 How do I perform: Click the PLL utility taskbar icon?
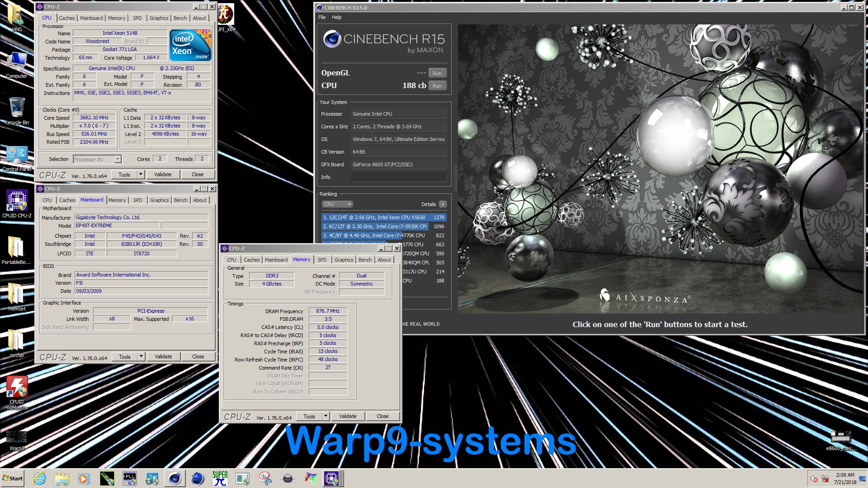(x=129, y=479)
